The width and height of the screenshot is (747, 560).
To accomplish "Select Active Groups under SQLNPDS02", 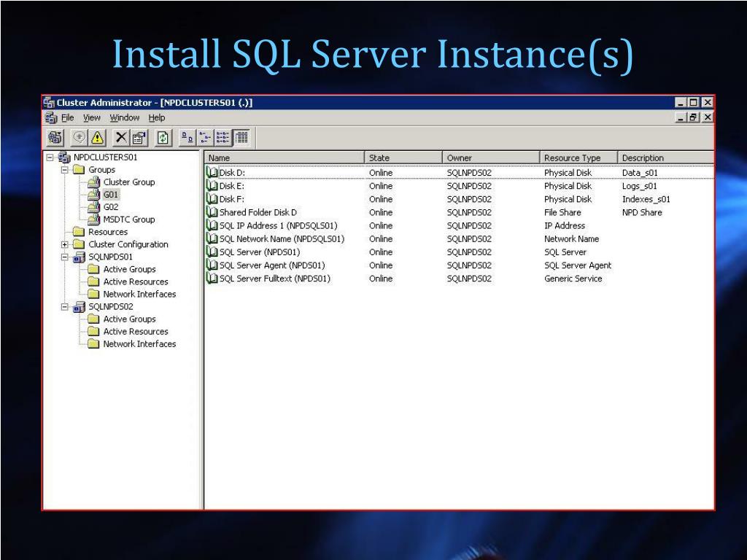I will (130, 319).
